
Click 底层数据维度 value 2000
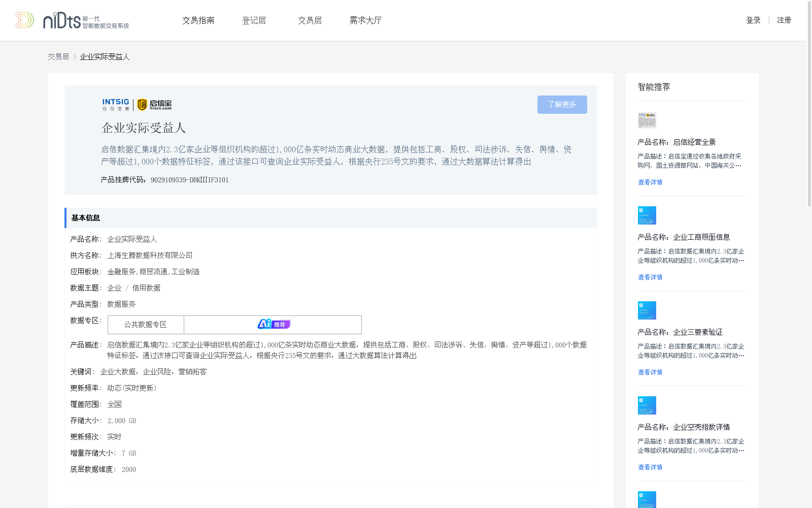click(129, 469)
